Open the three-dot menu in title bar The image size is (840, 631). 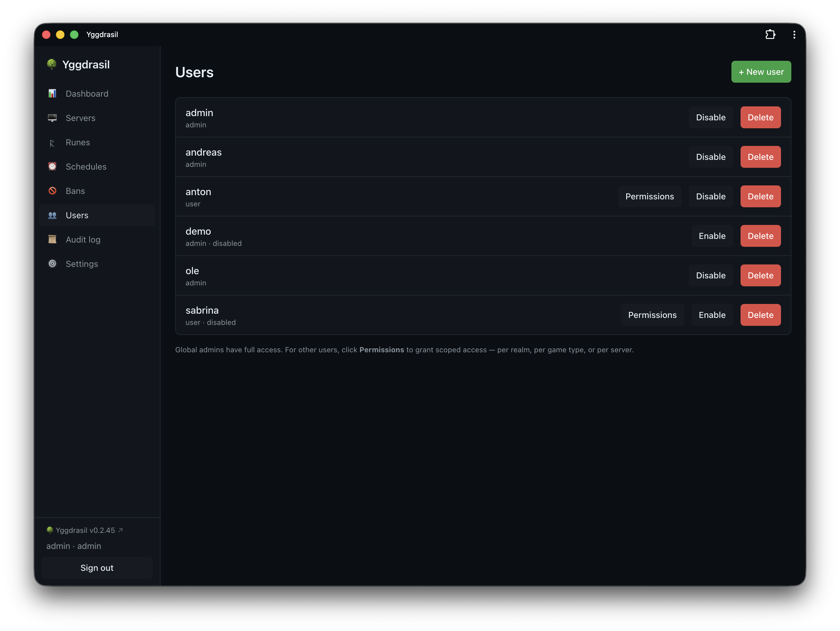(x=794, y=35)
